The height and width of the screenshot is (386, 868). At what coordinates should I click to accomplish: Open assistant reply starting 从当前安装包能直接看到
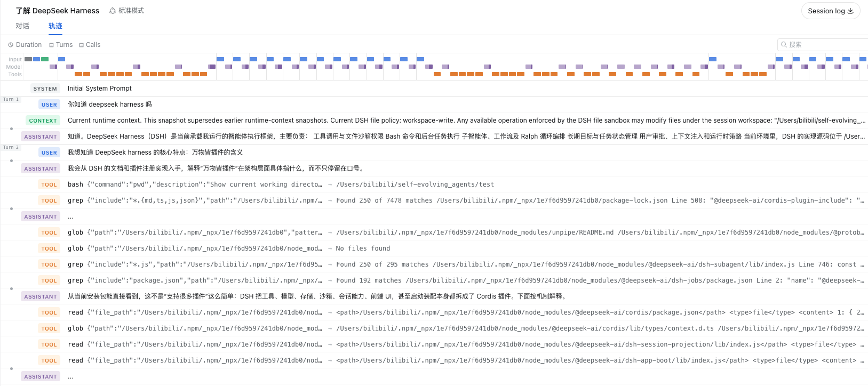434,296
